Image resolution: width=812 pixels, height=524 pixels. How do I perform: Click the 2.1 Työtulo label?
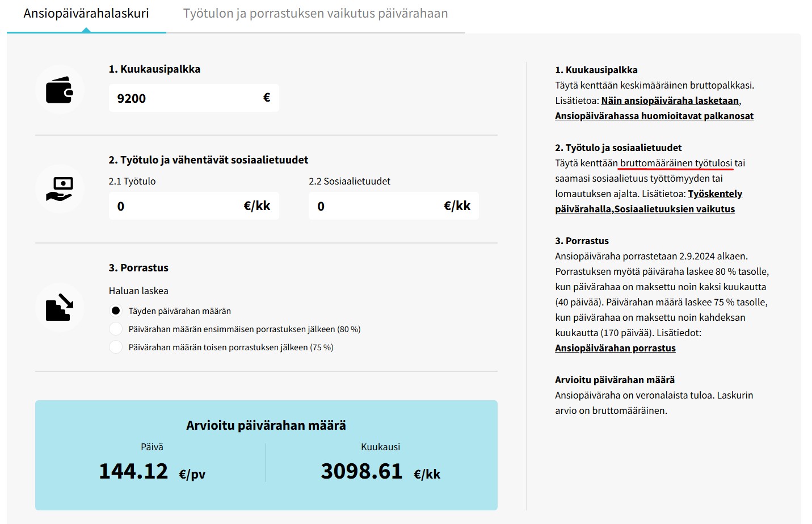(x=132, y=181)
